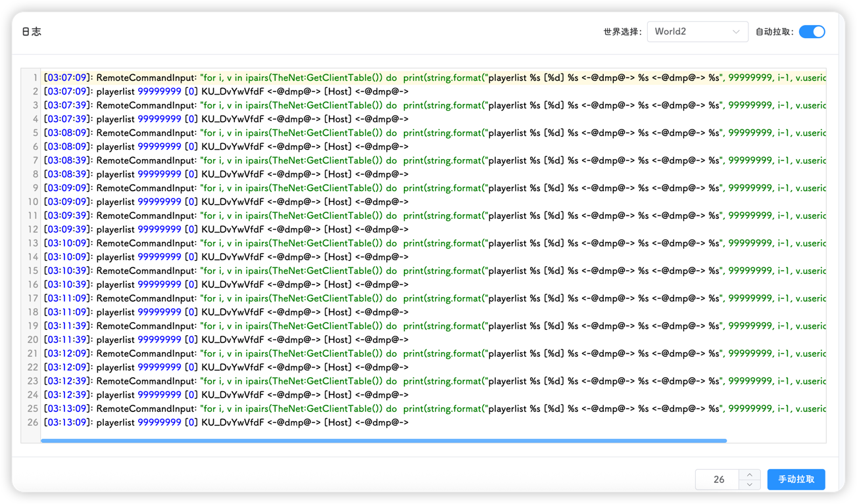The height and width of the screenshot is (504, 857).
Task: Click the 世界选择 label
Action: point(622,32)
